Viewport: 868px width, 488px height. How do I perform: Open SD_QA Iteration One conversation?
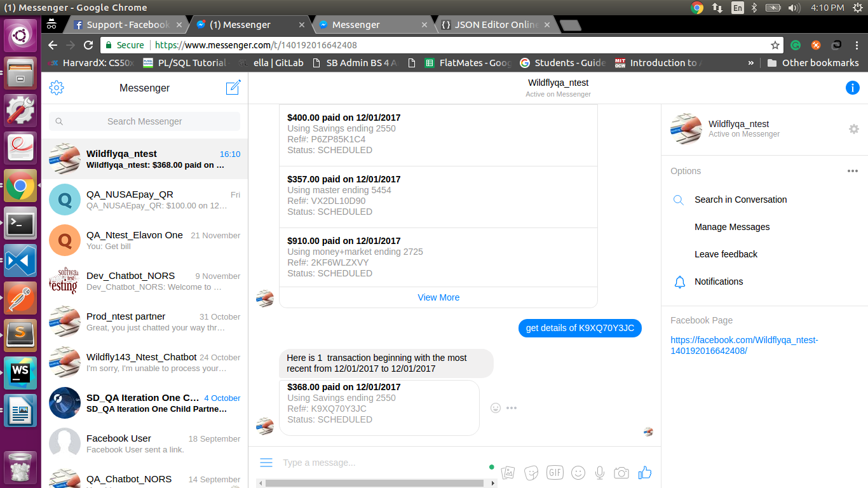point(144,403)
